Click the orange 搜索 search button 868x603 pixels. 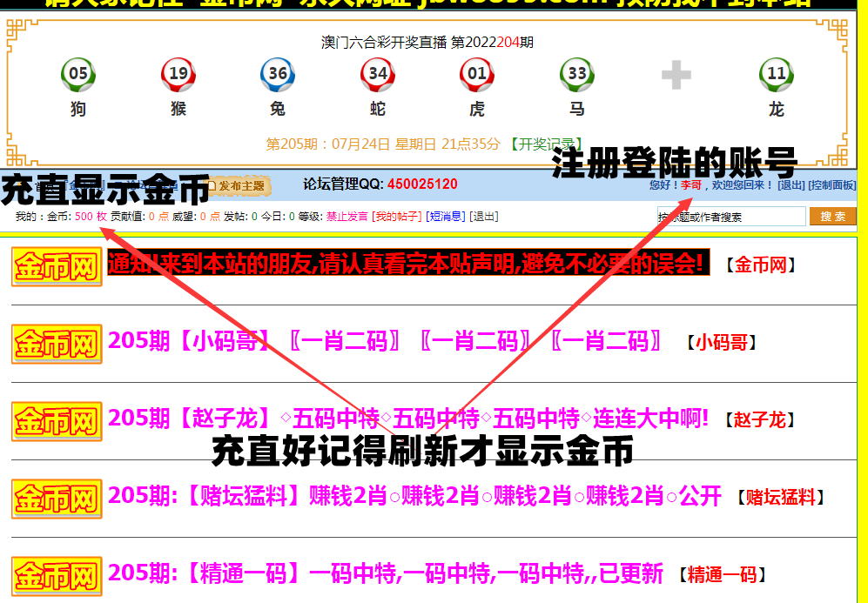832,217
